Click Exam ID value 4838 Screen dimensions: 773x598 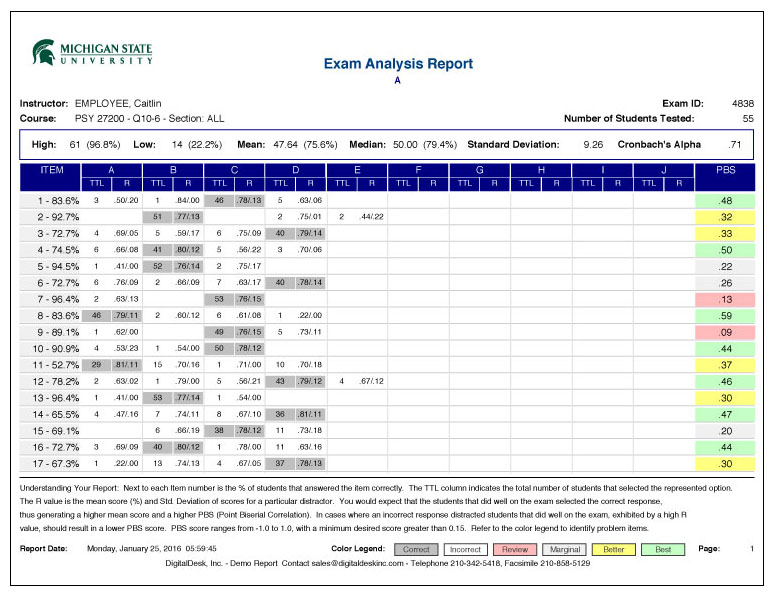click(742, 104)
